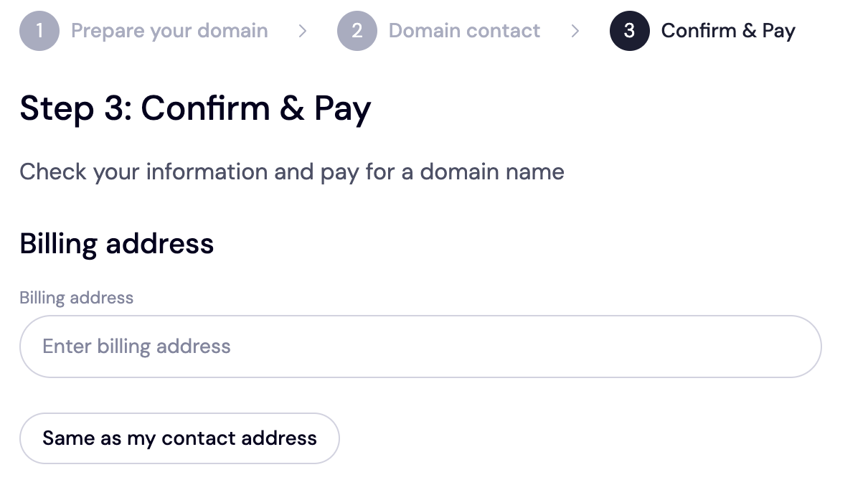Click the Step 3: Confirm & Pay heading
Screen dimensions: 868x485
point(195,108)
